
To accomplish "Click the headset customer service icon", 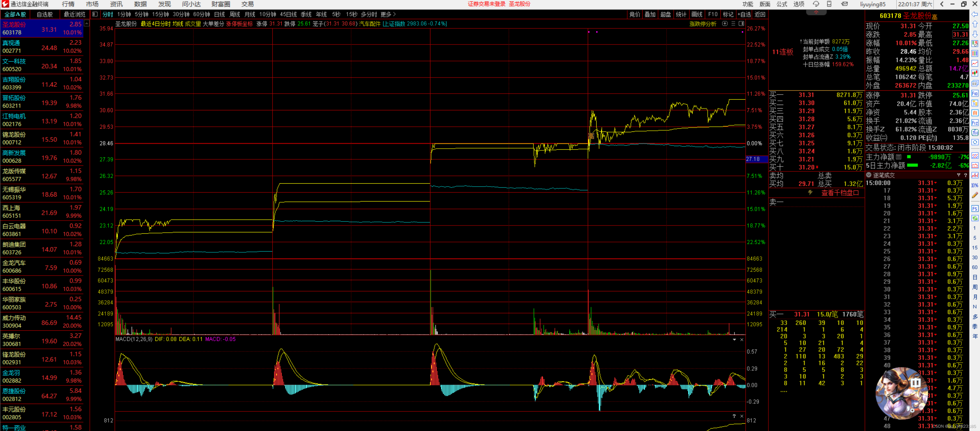I will [x=816, y=4].
